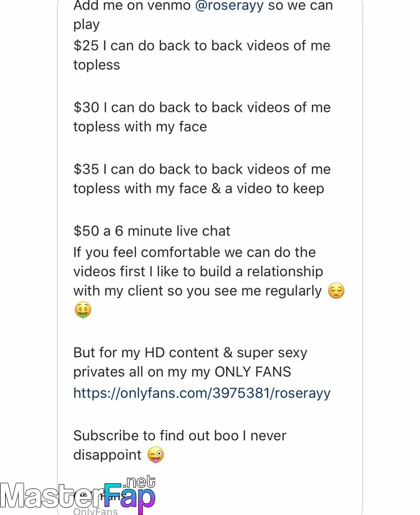420x515 pixels.
Task: Select the $35 offer line
Action: tap(202, 179)
